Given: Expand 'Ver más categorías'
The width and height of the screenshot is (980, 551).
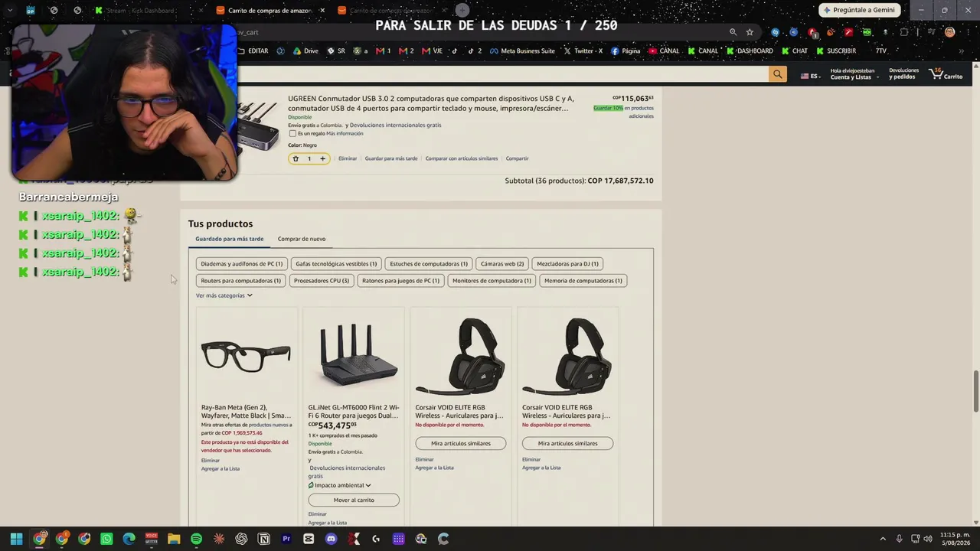Looking at the screenshot, I should pos(224,295).
